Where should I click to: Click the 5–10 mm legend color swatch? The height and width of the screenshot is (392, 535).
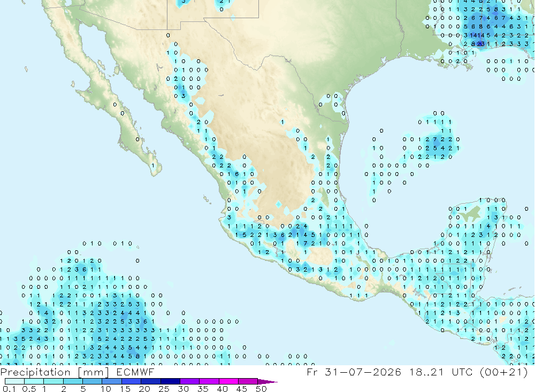pos(93,381)
